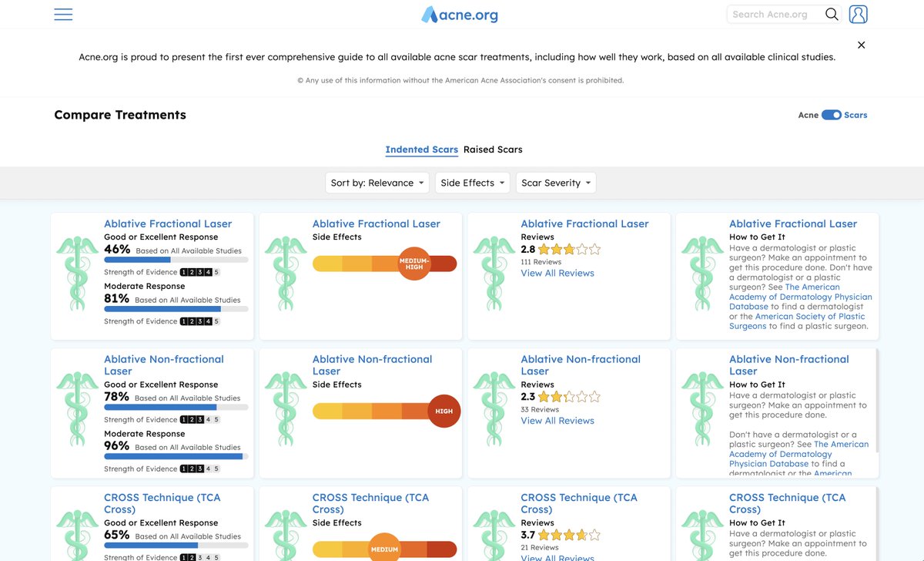The width and height of the screenshot is (924, 561).
Task: Open the hamburger menu icon
Action: [x=63, y=15]
